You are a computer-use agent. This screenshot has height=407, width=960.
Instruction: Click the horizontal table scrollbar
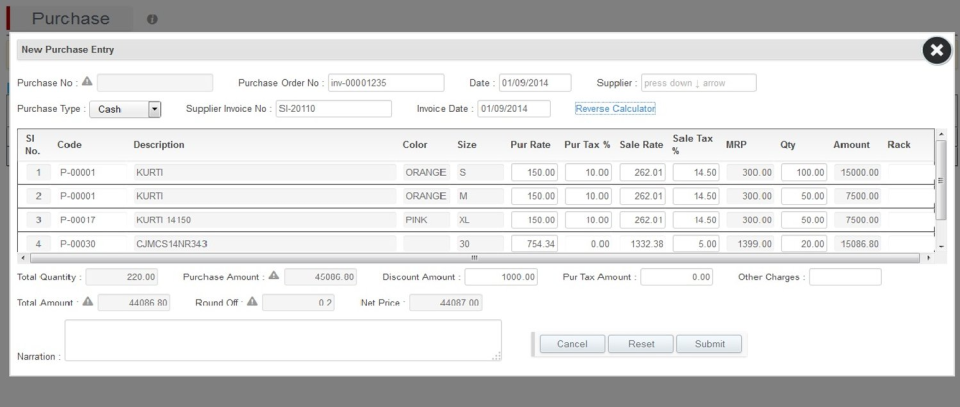[x=474, y=258]
